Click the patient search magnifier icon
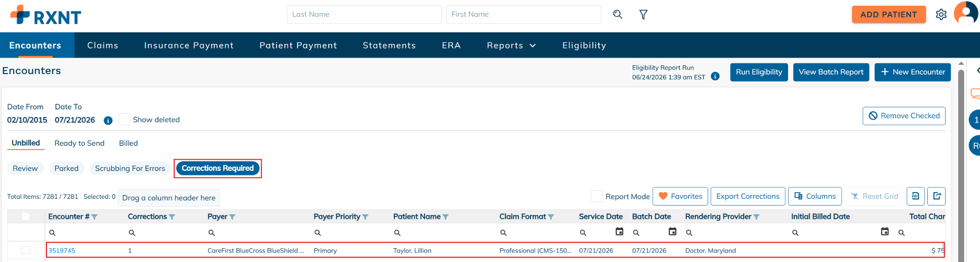The height and width of the screenshot is (262, 980). [x=618, y=14]
